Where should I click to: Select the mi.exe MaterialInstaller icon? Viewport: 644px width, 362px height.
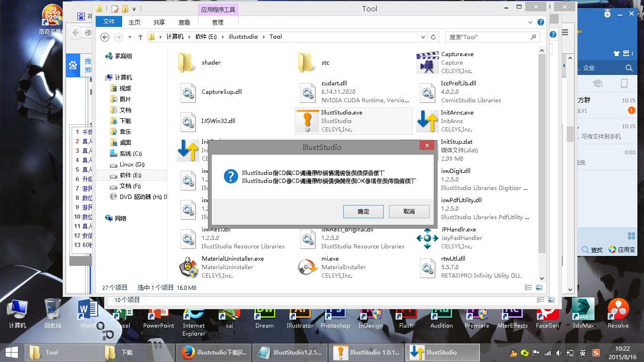click(x=308, y=267)
